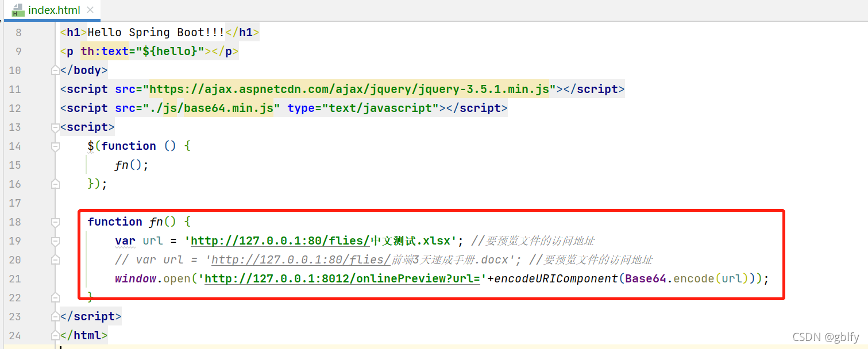The width and height of the screenshot is (868, 349).
Task: Click line number 11 in the gutter
Action: click(16, 90)
